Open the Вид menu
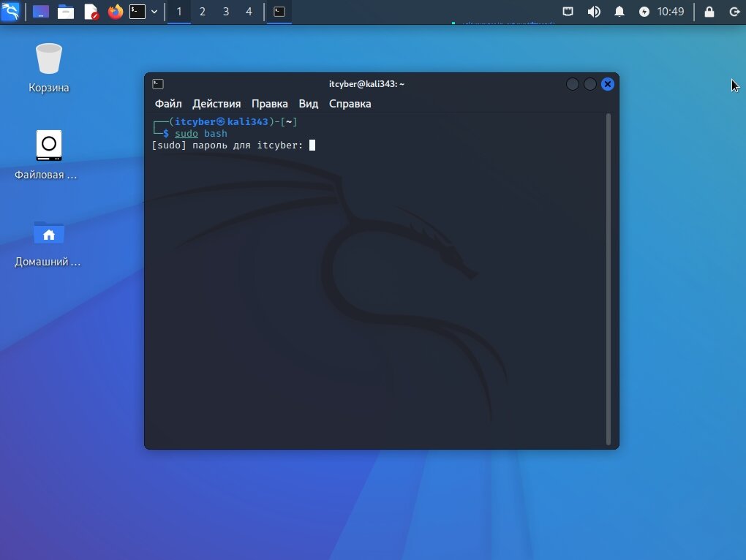The width and height of the screenshot is (746, 560). (x=309, y=104)
